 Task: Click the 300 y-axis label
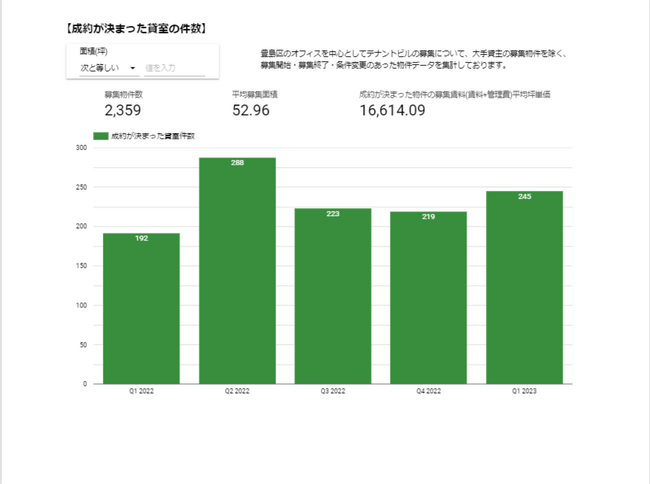(x=82, y=148)
